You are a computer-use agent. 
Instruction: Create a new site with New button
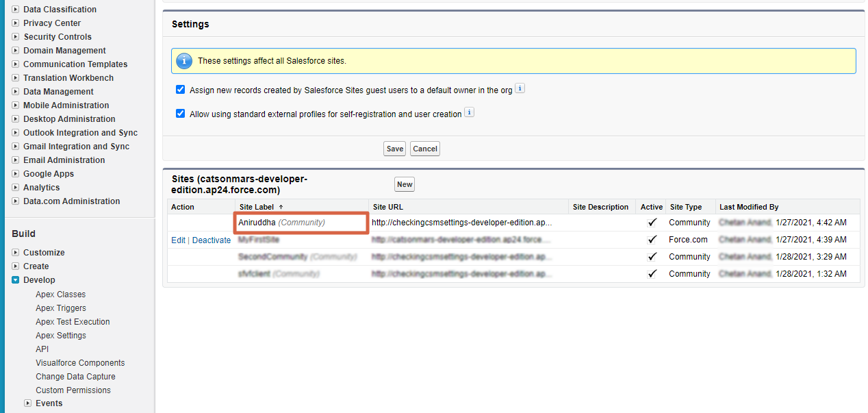[x=405, y=184]
